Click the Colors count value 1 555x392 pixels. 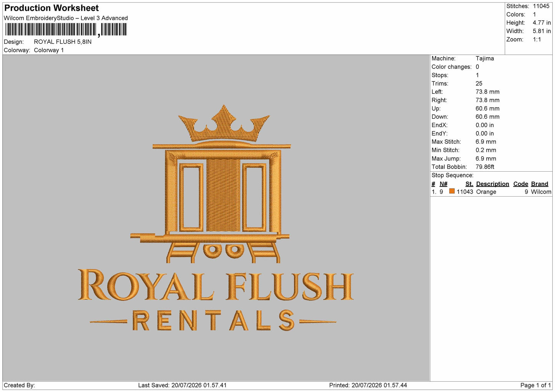[x=534, y=15]
